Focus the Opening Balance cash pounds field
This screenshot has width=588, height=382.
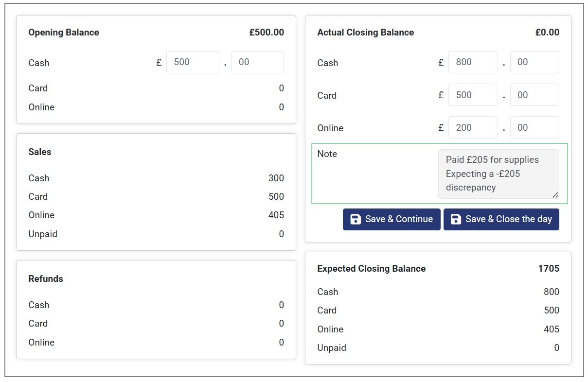click(x=193, y=62)
